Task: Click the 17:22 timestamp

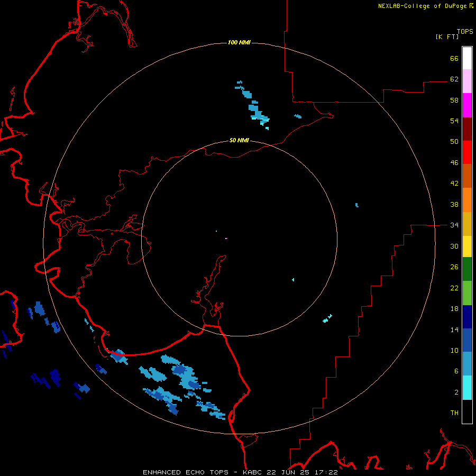Action: [325, 472]
